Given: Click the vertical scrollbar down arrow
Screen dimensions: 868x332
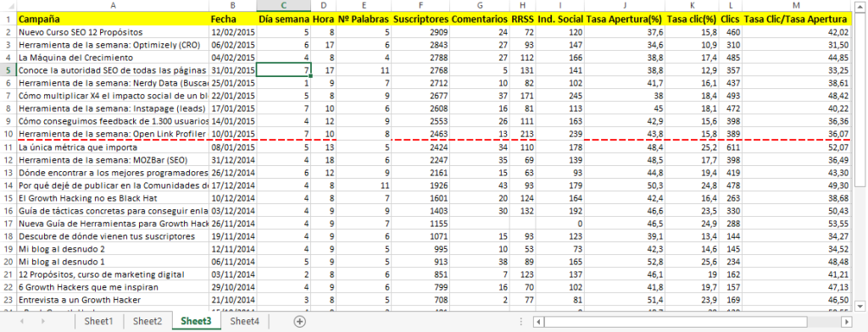Looking at the screenshot, I should [860, 306].
